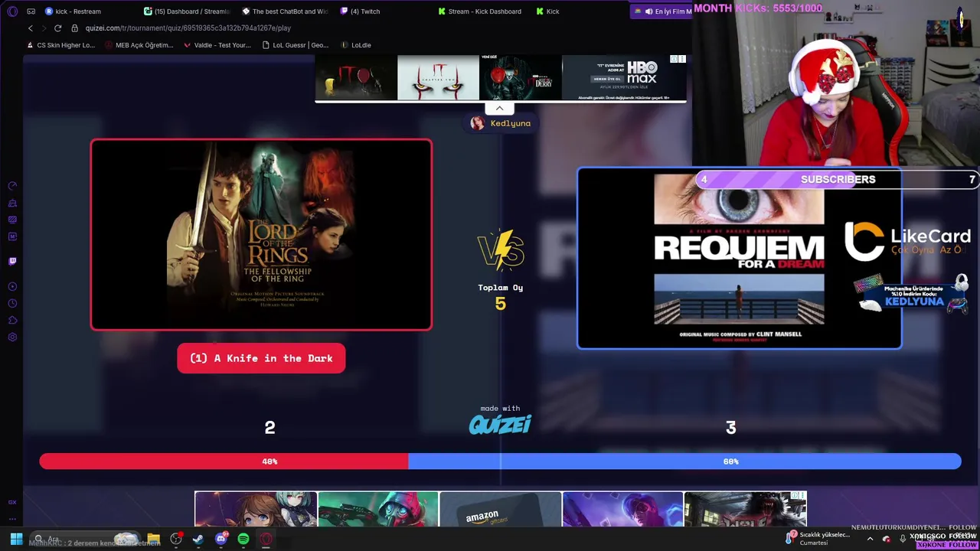Open History clock icon in sidebar
Image resolution: width=980 pixels, height=551 pixels.
pyautogui.click(x=12, y=303)
